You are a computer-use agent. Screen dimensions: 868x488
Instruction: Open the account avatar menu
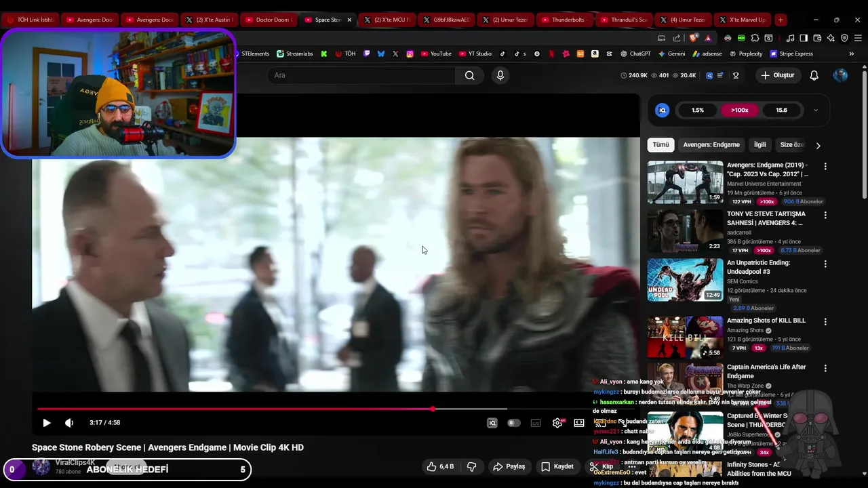[x=840, y=75]
